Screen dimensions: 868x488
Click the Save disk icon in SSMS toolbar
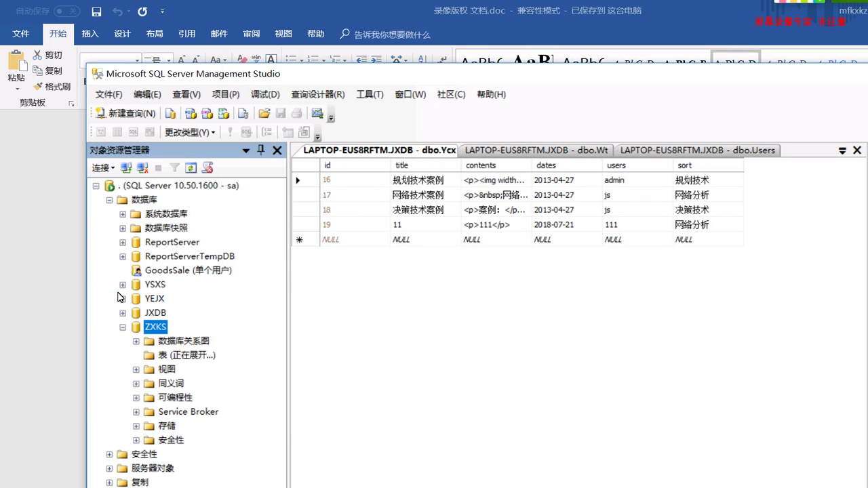point(281,113)
